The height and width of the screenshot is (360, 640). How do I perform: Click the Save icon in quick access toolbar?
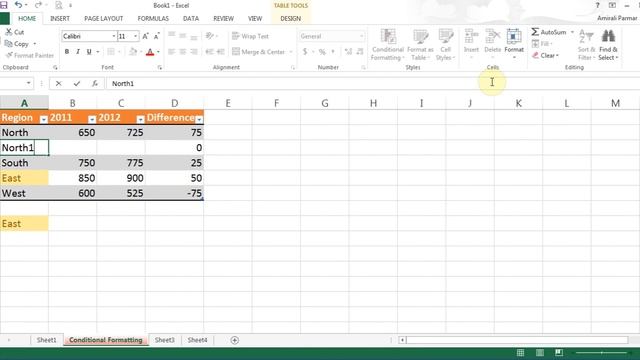pos(4,5)
